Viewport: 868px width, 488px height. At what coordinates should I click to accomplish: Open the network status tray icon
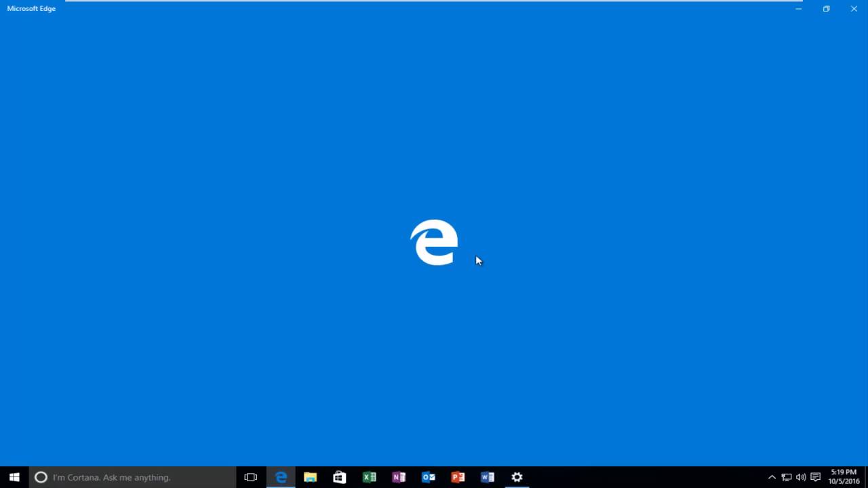(x=787, y=477)
